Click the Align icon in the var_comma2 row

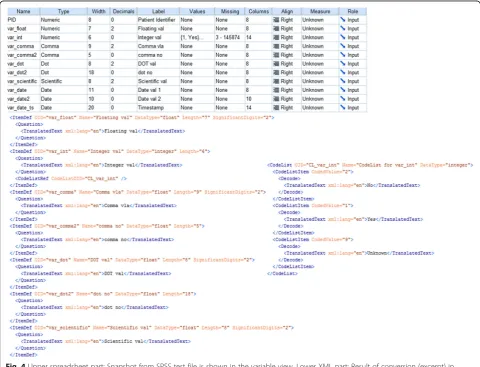click(276, 55)
